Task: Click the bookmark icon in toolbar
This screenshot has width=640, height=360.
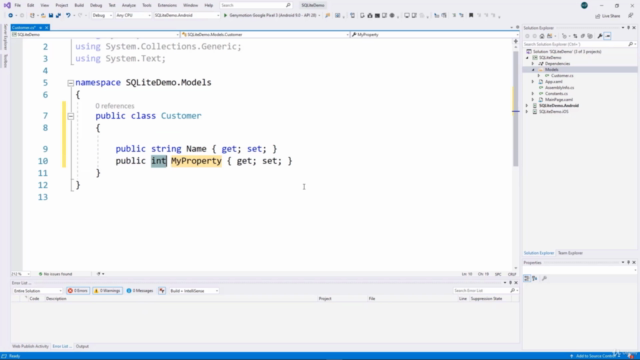Action: pos(471,16)
